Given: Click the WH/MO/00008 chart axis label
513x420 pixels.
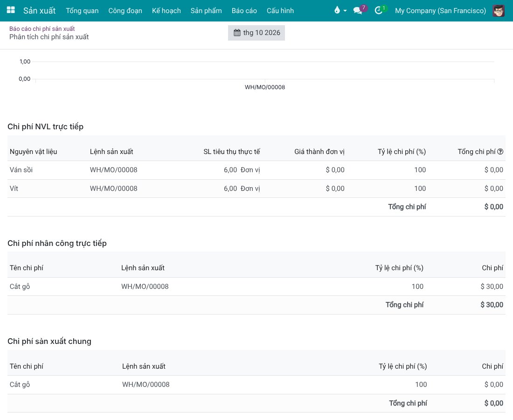Looking at the screenshot, I should click(x=265, y=87).
